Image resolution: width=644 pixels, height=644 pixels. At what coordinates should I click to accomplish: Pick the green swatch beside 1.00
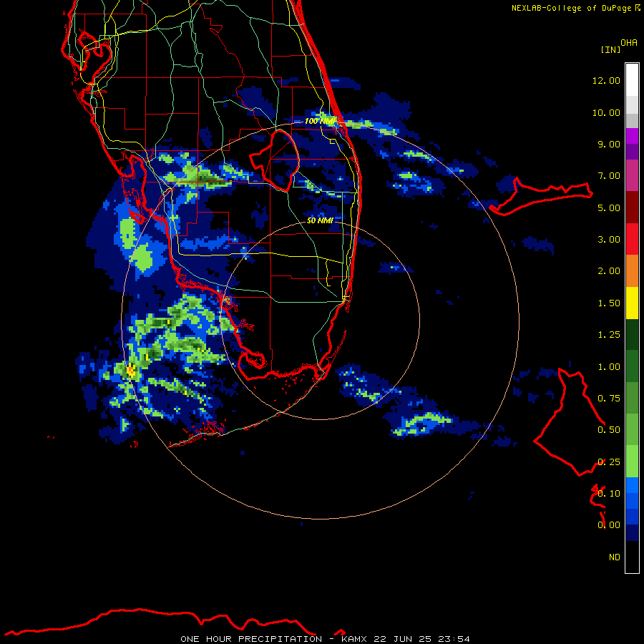tap(632, 366)
